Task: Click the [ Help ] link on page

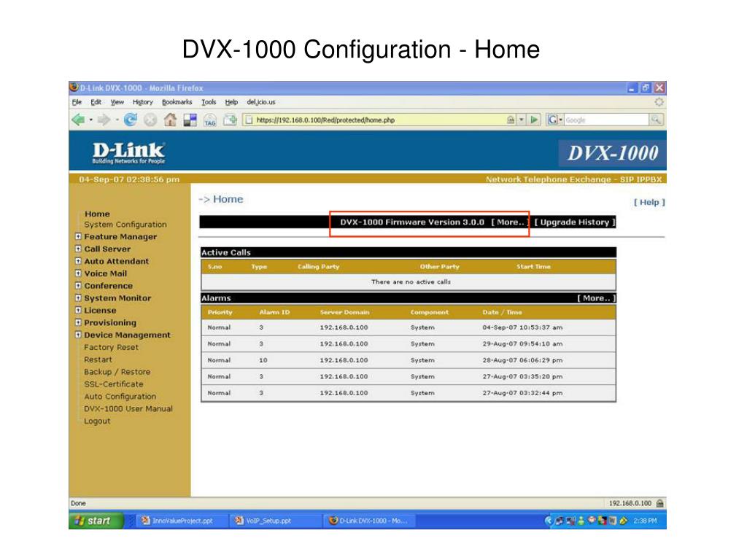Action: [x=649, y=203]
